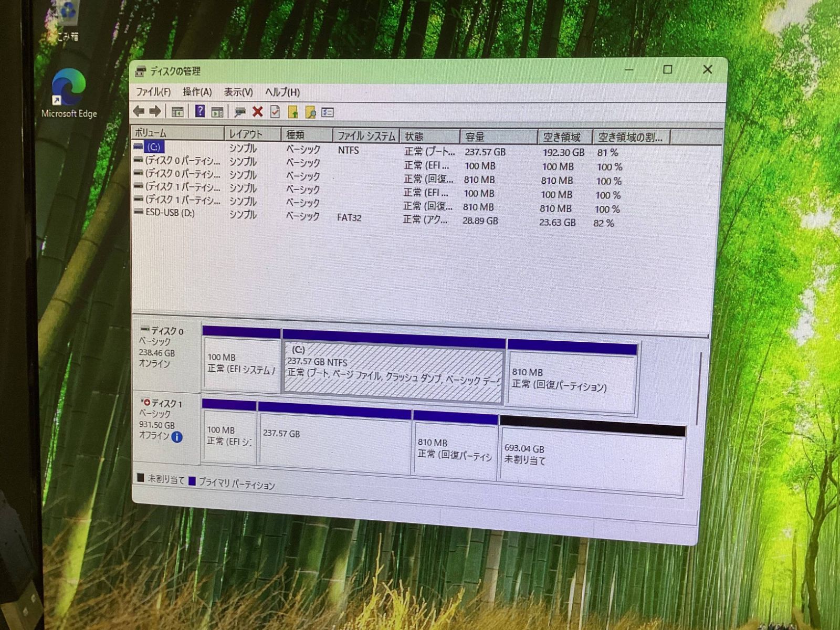This screenshot has height=630, width=840.
Task: Click the Back navigation arrow
Action: tap(140, 112)
